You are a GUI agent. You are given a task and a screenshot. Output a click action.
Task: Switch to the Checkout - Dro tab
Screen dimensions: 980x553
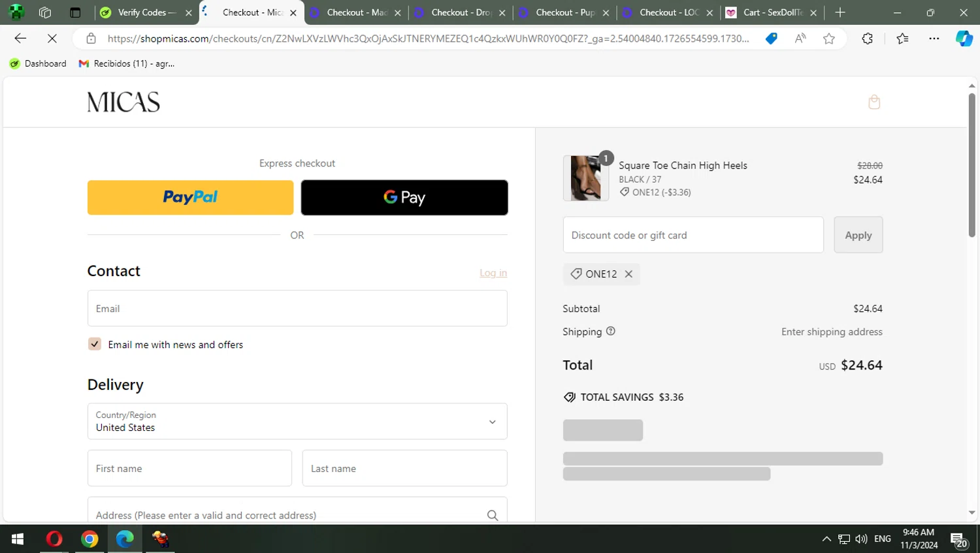pyautogui.click(x=461, y=12)
